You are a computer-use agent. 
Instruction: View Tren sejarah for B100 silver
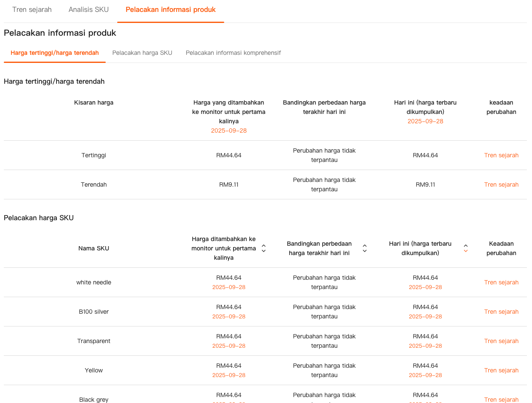(x=501, y=312)
